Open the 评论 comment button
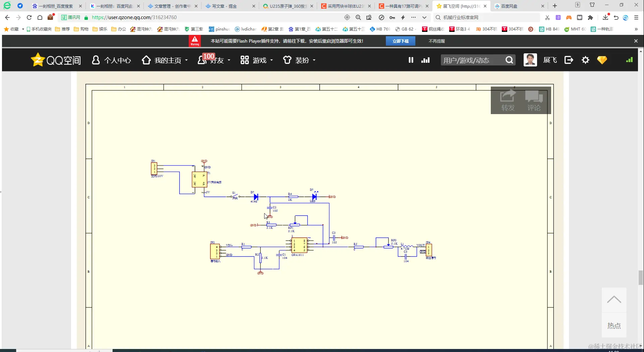This screenshot has width=644, height=352. tap(534, 100)
